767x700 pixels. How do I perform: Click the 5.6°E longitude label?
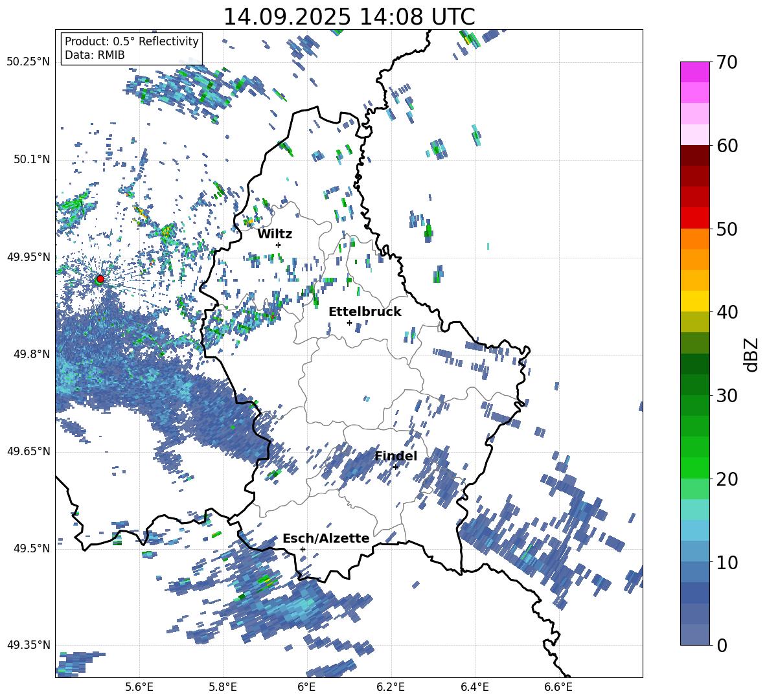coord(139,688)
